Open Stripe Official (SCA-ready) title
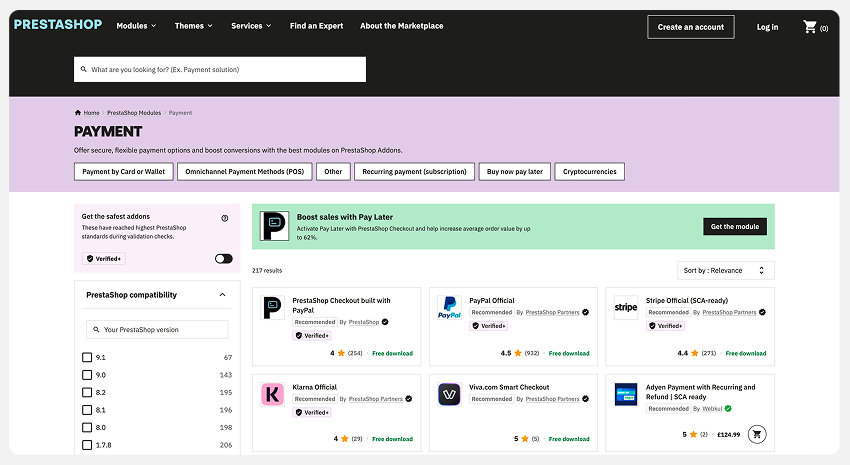The height and width of the screenshot is (465, 850). point(687,300)
